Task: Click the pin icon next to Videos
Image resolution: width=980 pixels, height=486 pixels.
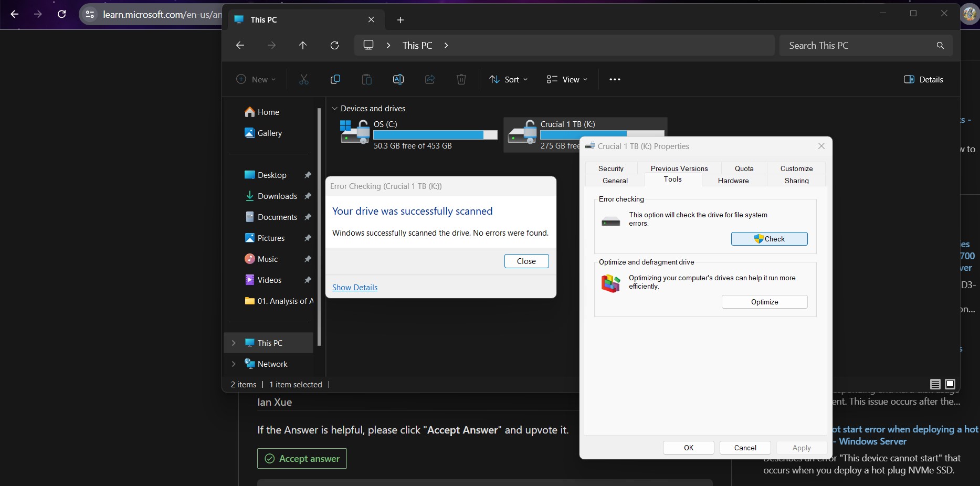Action: point(308,280)
